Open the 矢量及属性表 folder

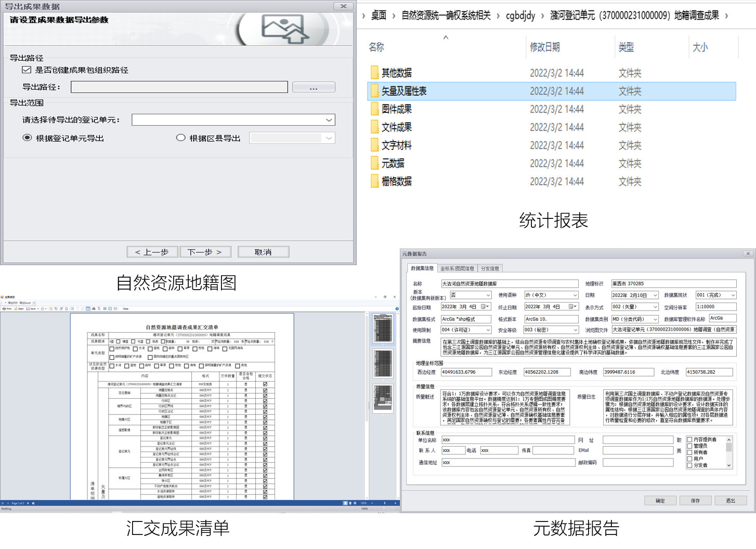(x=403, y=91)
